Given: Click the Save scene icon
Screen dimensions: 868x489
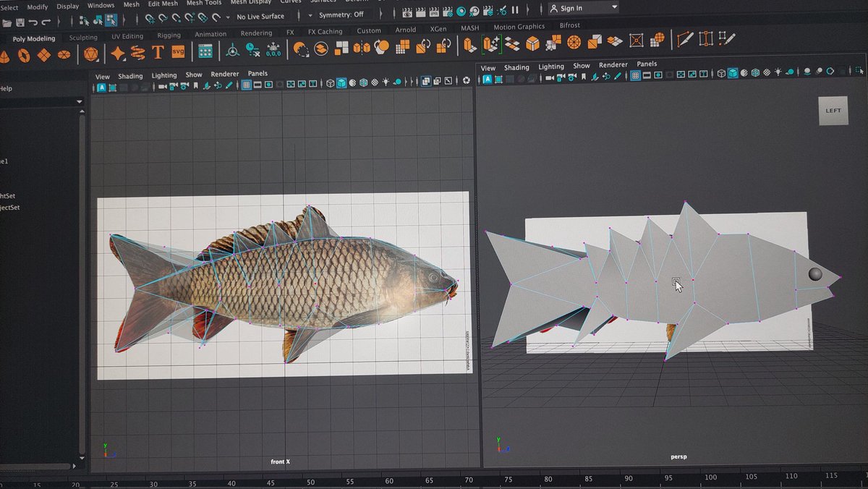Looking at the screenshot, I should click(x=20, y=22).
